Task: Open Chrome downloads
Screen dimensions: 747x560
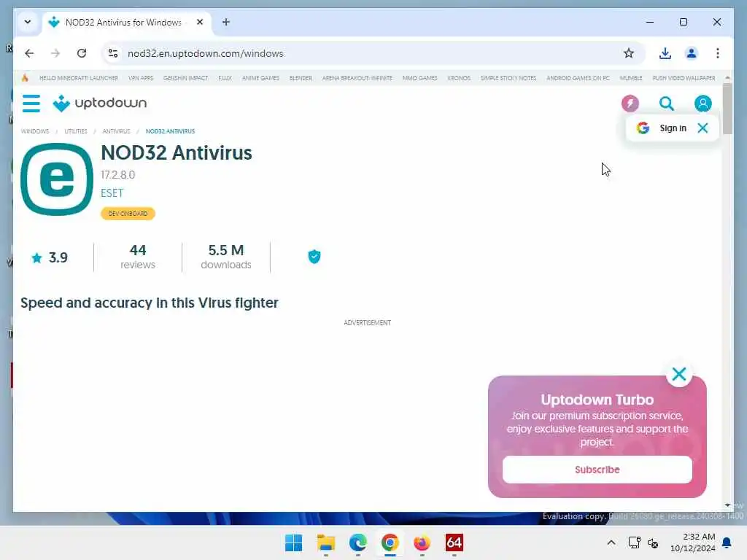Action: pos(665,53)
